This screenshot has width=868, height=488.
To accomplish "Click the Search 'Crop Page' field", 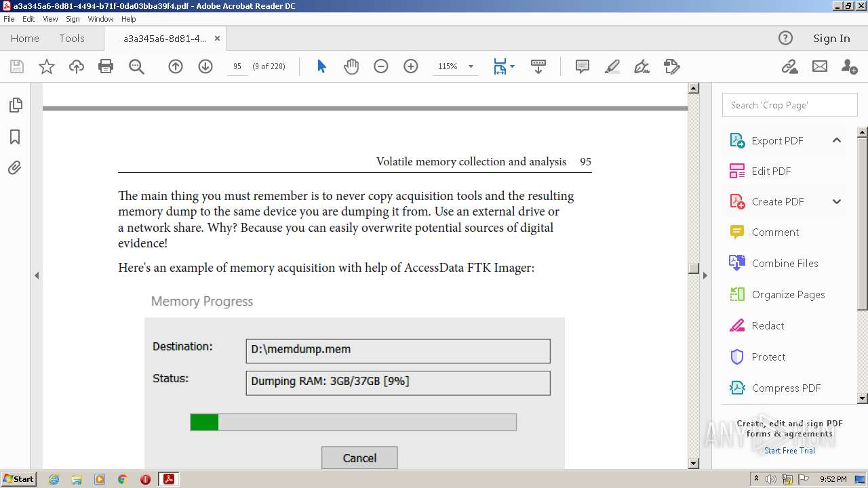I will click(x=789, y=105).
